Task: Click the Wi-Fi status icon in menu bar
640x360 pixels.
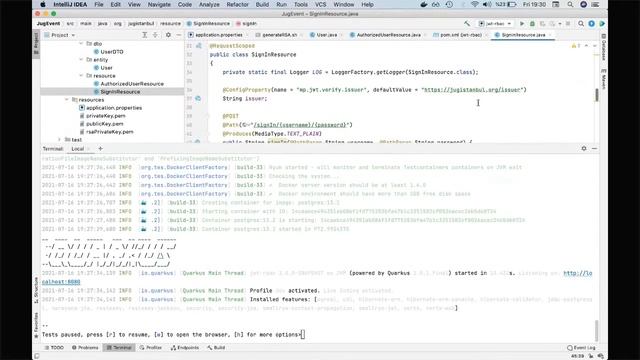Action: pos(474,4)
